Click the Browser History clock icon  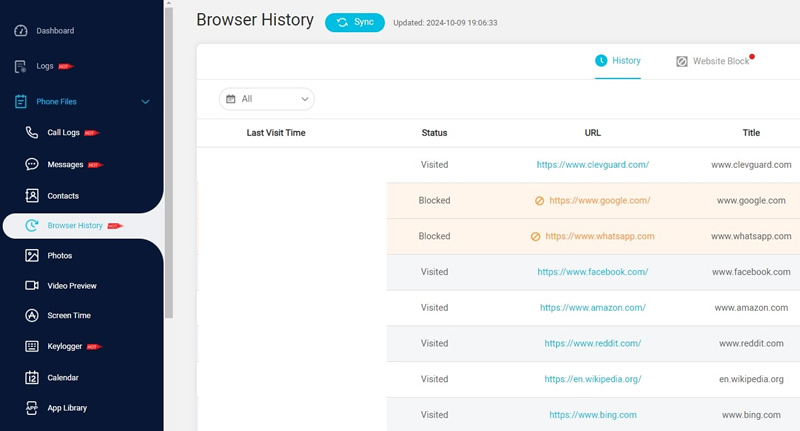pyautogui.click(x=32, y=225)
